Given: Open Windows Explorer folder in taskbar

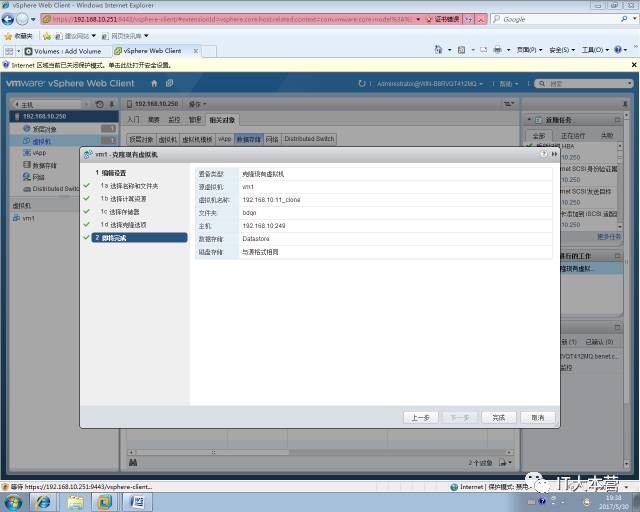Looking at the screenshot, I should [x=76, y=502].
